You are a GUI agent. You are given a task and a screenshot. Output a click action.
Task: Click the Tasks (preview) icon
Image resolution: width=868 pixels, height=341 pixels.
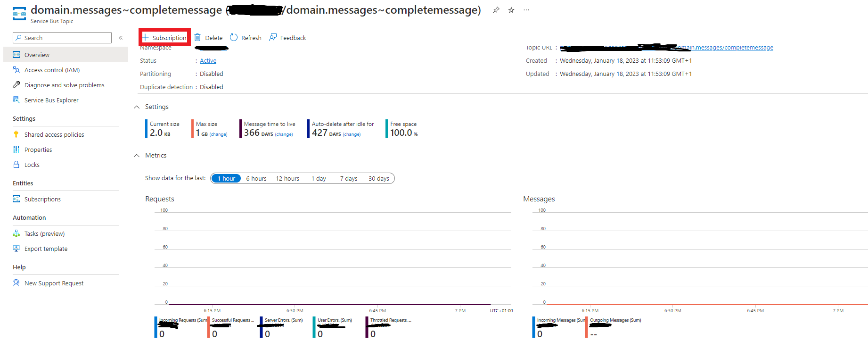point(16,233)
